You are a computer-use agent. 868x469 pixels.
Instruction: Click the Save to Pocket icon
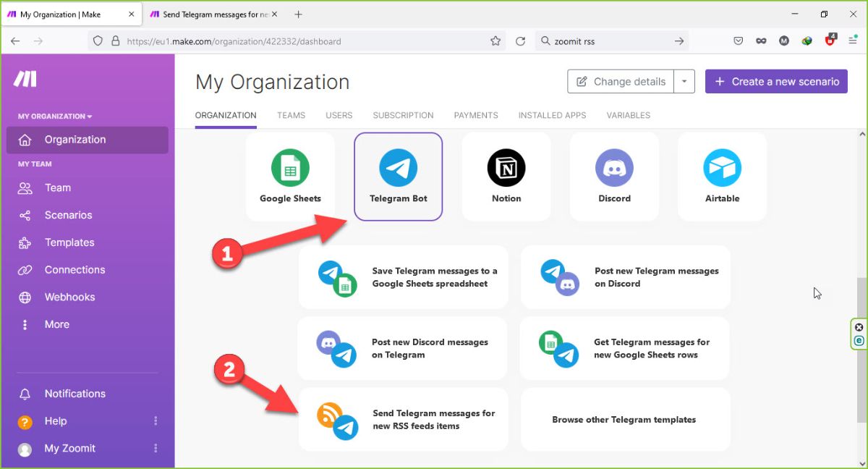pos(738,41)
